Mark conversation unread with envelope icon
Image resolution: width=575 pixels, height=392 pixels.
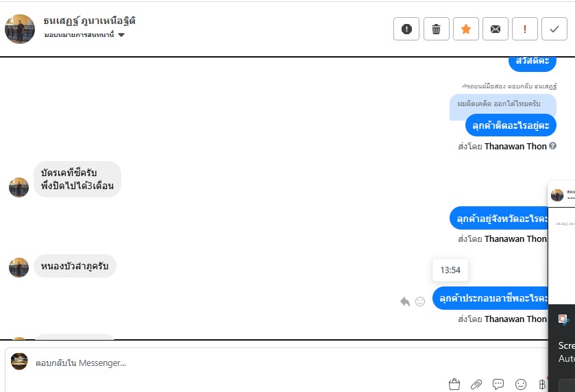[x=496, y=29]
